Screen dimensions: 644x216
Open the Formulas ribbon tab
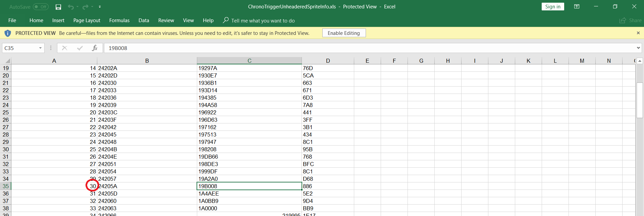[119, 20]
